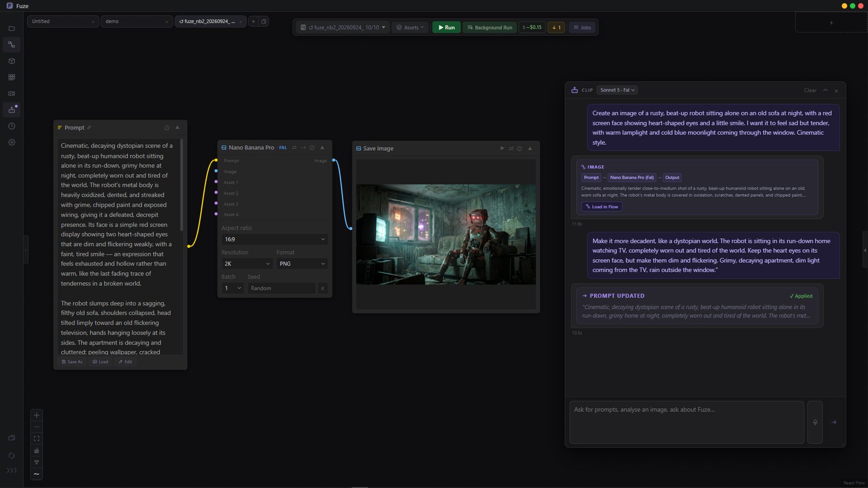Open the settings gear in sidebar
Viewport: 868px width, 488px height.
point(11,142)
